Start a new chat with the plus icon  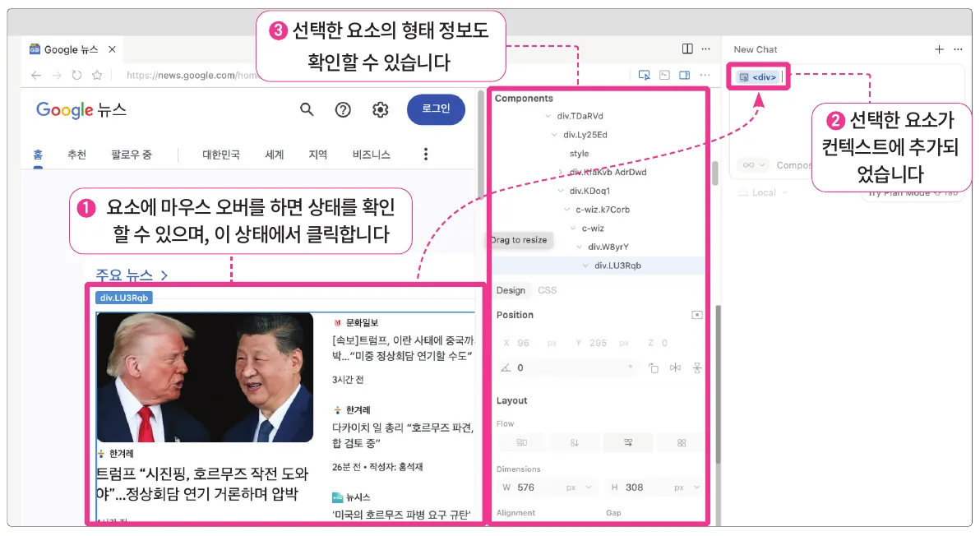940,49
